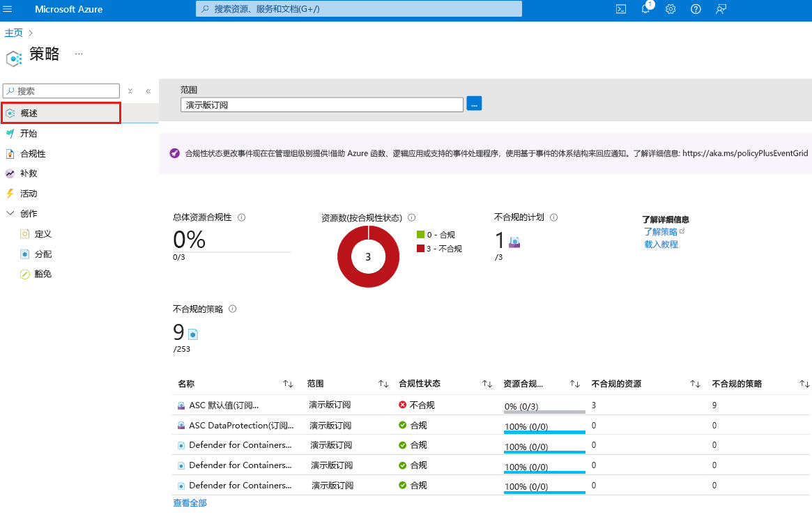This screenshot has width=812, height=519.
Task: Click the info icon next to 不合规的计划
Action: (x=553, y=217)
